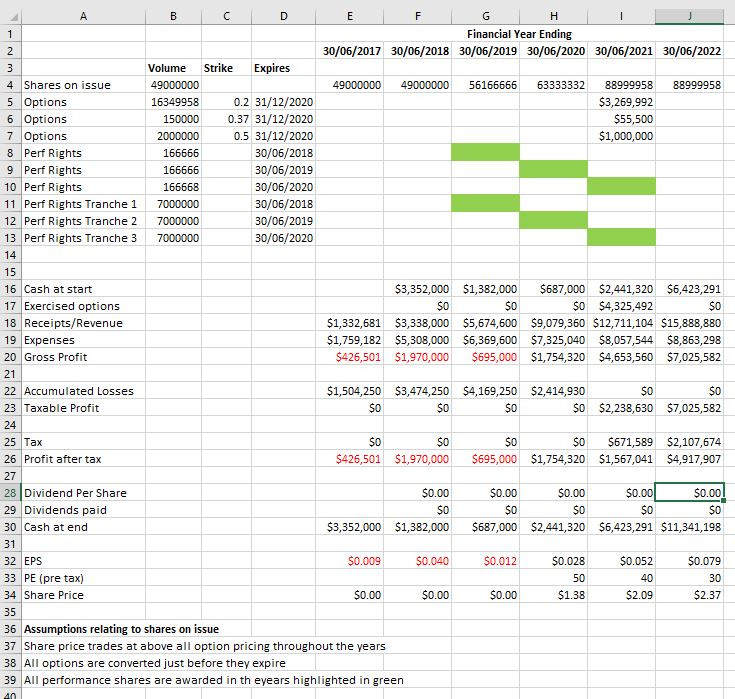Click the expenses value '$1,759,182'
Viewport: 735px width, 699px height.
coord(350,340)
